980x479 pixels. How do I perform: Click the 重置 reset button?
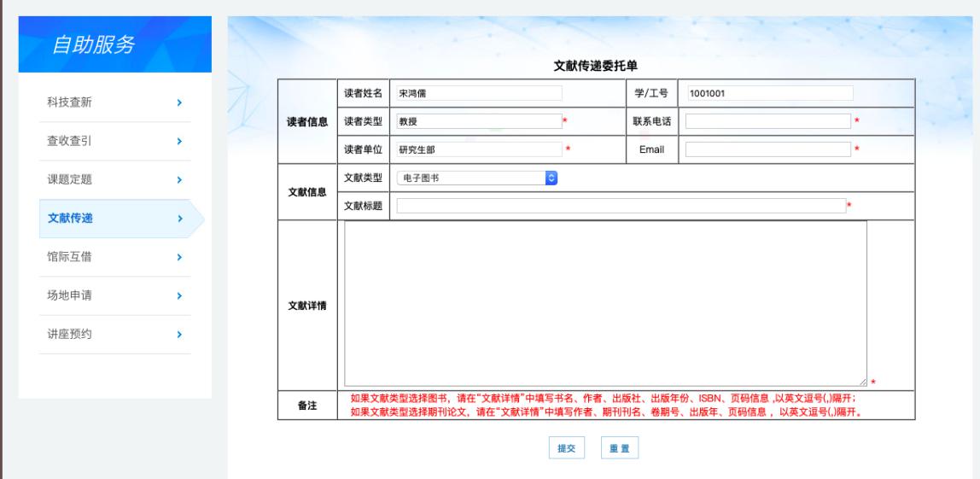point(620,447)
